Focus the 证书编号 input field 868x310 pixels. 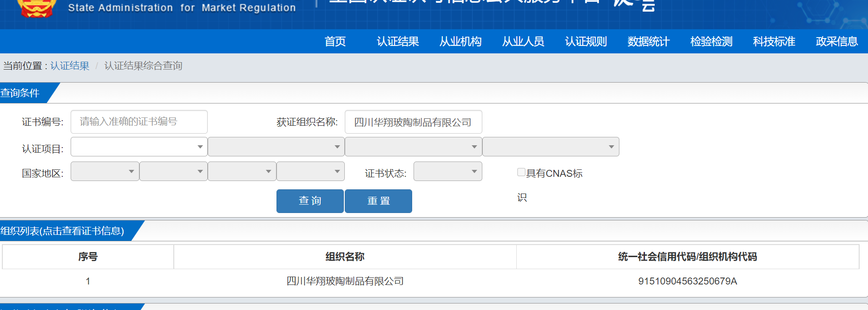[x=139, y=122]
